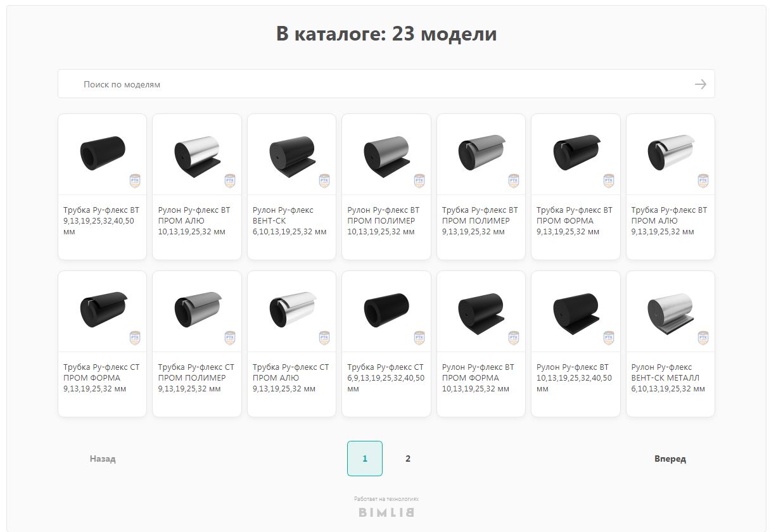Click PTK badge on Рулон ВТ ПРОМ ФОРМА card
The height and width of the screenshot is (532, 776).
click(x=514, y=338)
